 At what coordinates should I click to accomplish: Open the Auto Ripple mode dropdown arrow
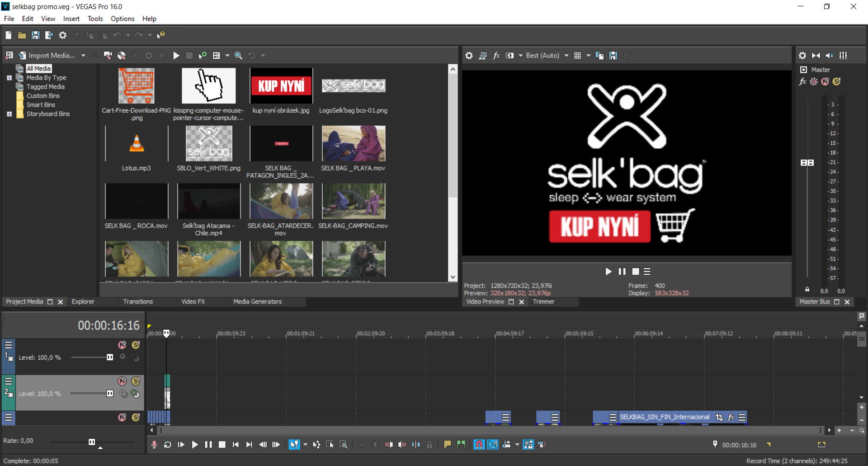point(518,445)
